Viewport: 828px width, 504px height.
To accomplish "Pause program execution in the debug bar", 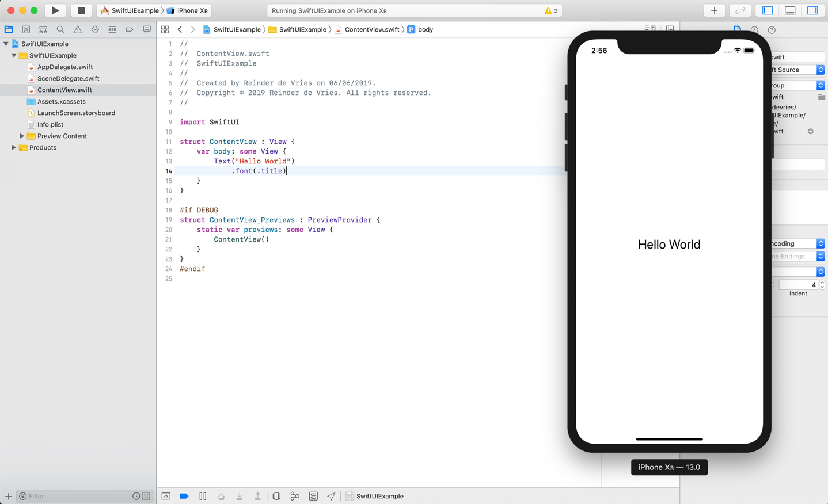I will point(203,496).
